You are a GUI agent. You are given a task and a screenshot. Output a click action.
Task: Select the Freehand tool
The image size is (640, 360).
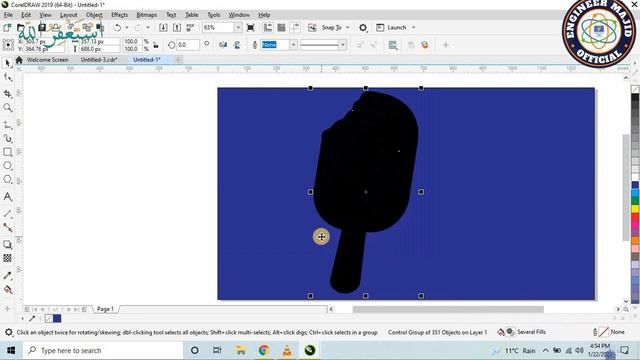(x=7, y=125)
